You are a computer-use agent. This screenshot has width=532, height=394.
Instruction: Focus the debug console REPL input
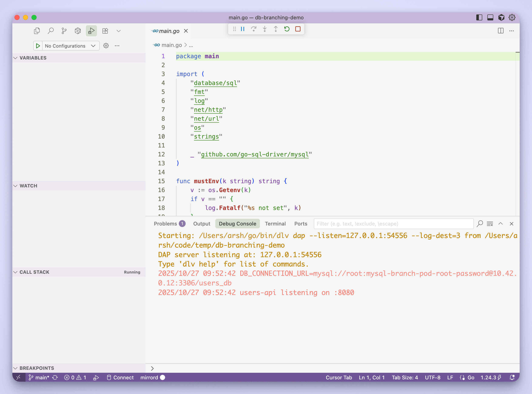[335, 368]
